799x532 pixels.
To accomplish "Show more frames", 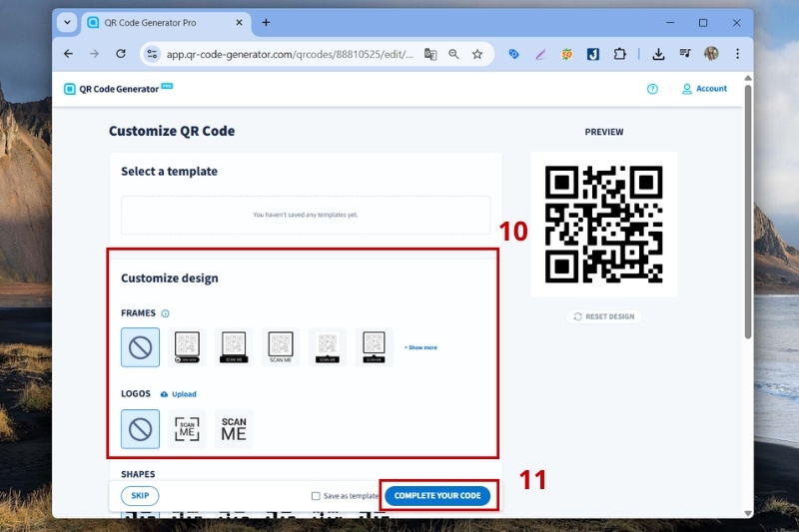I will (420, 347).
